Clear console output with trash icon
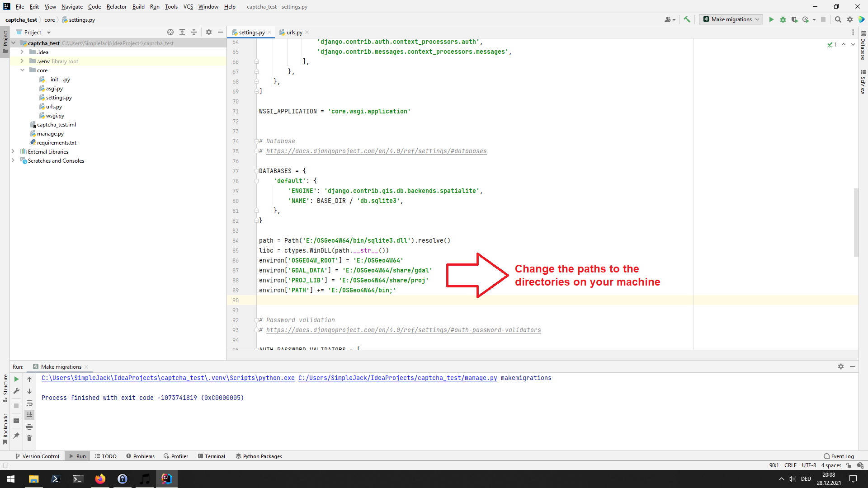868x488 pixels. click(x=29, y=438)
